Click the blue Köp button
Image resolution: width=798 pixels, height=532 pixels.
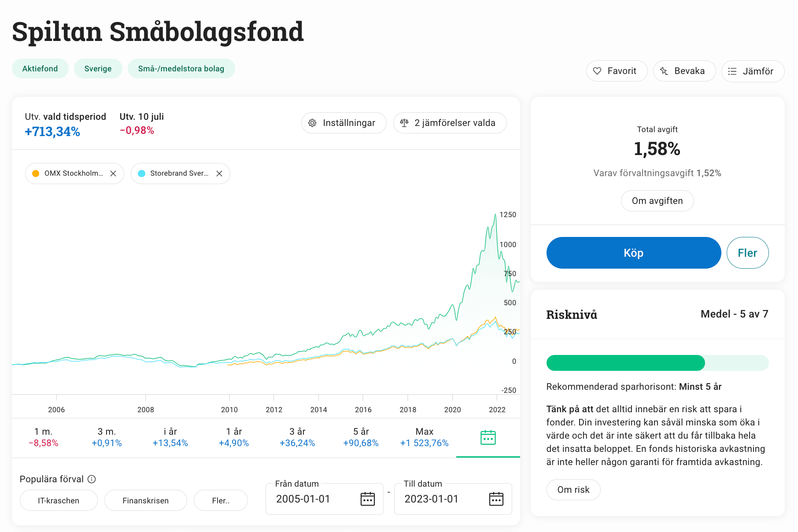click(634, 253)
